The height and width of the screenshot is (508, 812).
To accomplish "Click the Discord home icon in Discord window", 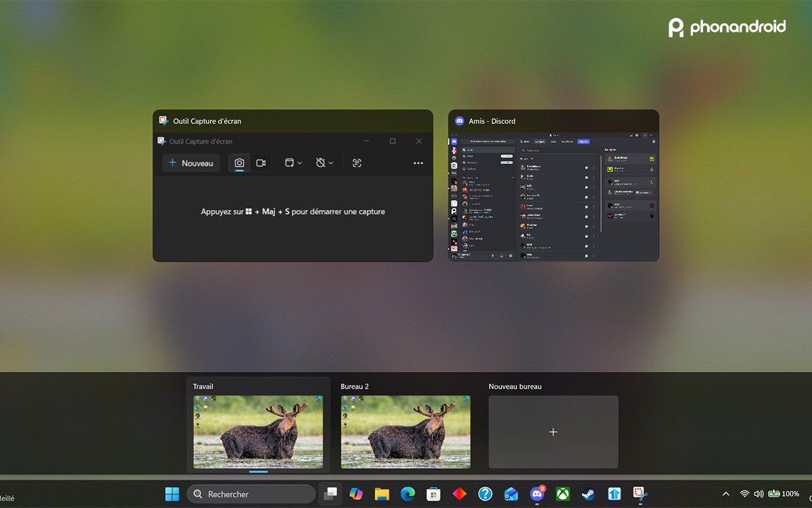I will click(454, 142).
